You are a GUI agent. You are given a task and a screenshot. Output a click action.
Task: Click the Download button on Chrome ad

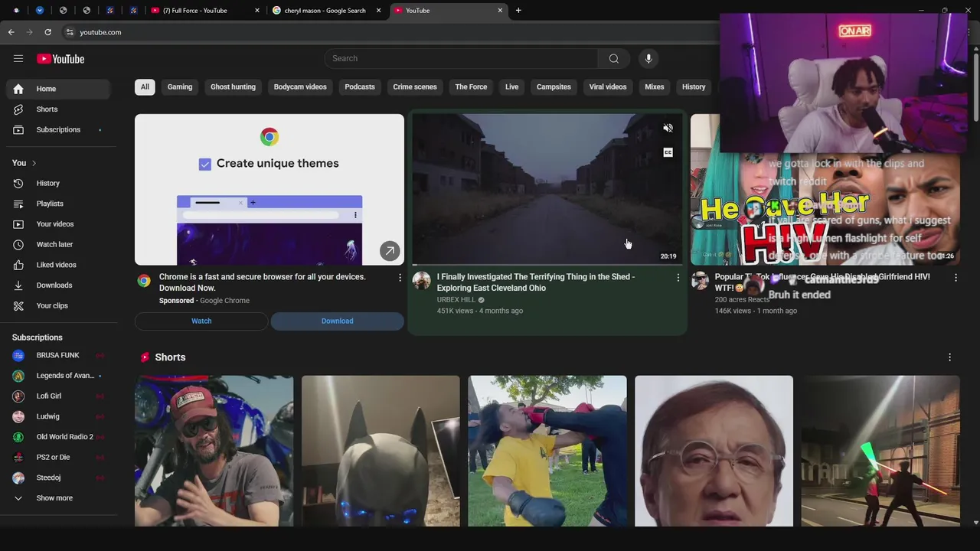coord(337,321)
